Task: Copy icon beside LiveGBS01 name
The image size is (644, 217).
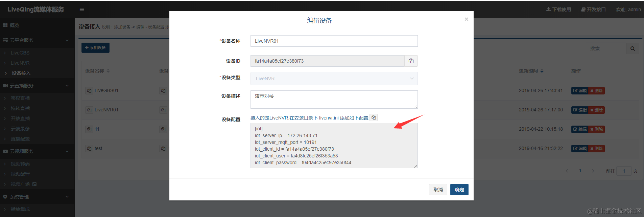Action: [x=89, y=91]
